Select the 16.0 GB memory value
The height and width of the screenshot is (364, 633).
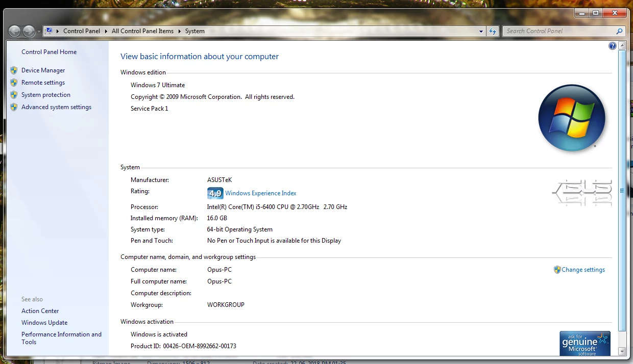217,218
